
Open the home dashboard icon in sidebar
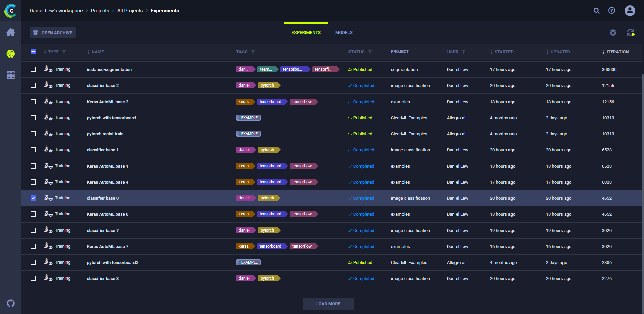(x=11, y=33)
